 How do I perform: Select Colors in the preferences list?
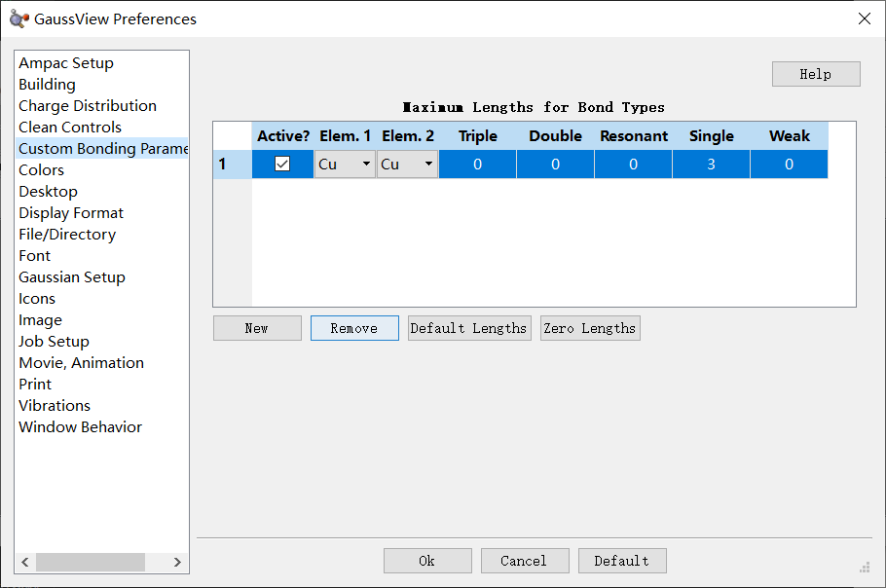42,170
